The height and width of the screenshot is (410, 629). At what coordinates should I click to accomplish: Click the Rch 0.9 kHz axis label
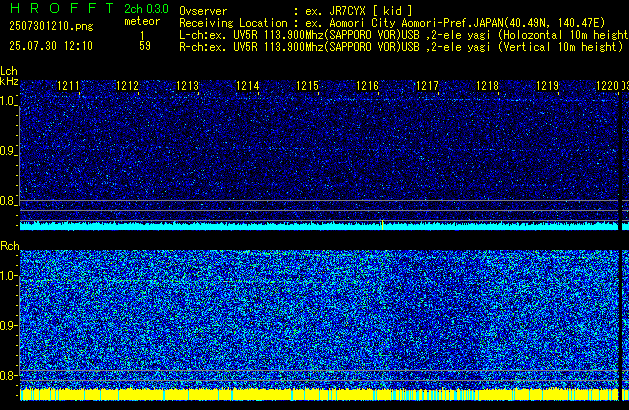coord(8,325)
